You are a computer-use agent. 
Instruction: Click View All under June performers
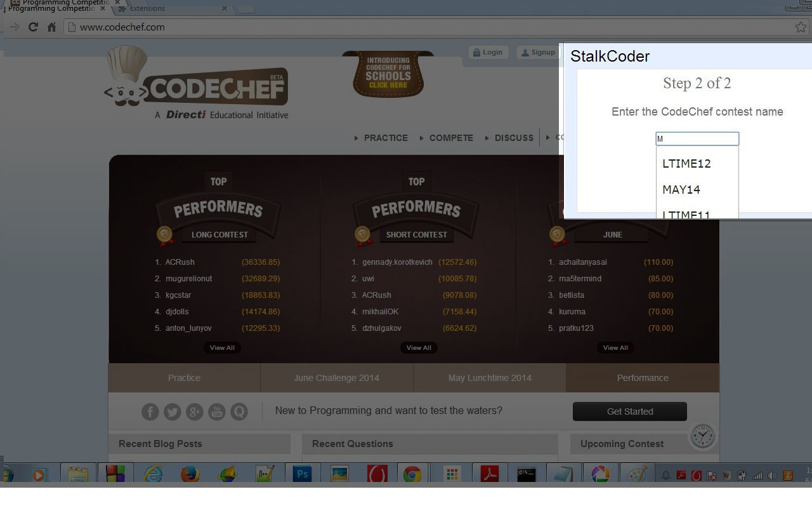tap(615, 347)
